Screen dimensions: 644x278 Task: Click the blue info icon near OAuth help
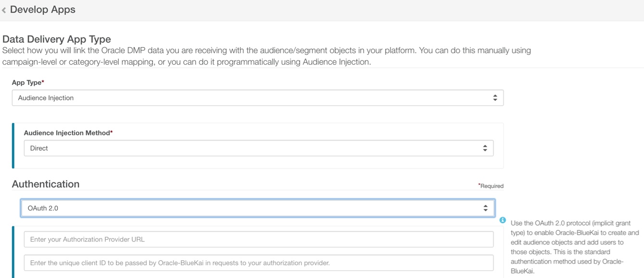(x=503, y=220)
